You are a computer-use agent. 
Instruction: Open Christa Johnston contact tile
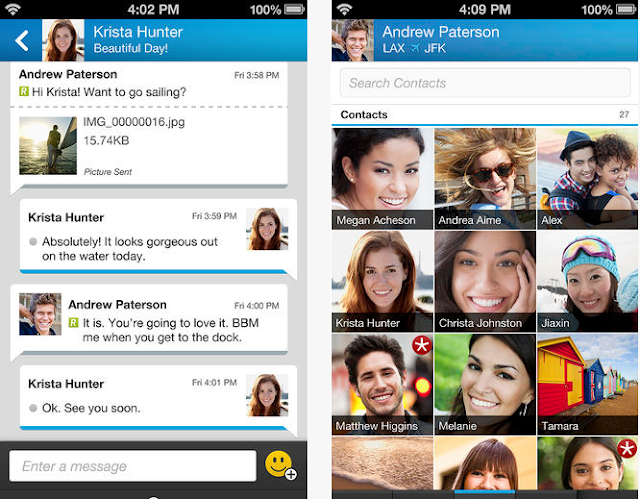(x=485, y=282)
